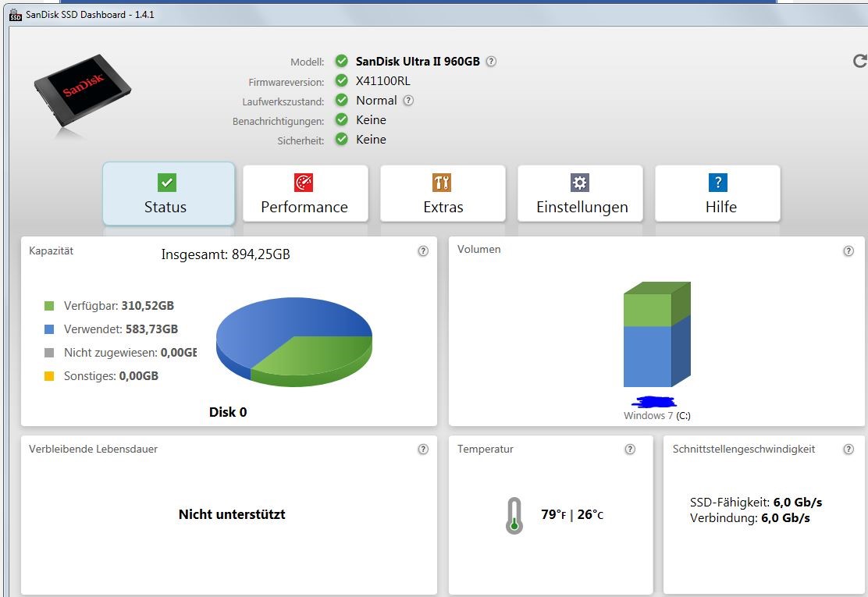Click the firmware version X41100RL
This screenshot has width=868, height=597.
(x=383, y=81)
